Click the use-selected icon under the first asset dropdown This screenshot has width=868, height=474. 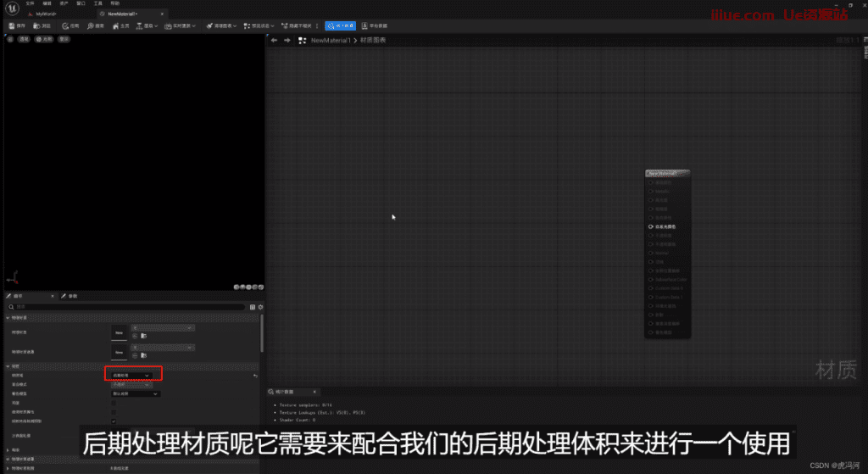tap(135, 336)
